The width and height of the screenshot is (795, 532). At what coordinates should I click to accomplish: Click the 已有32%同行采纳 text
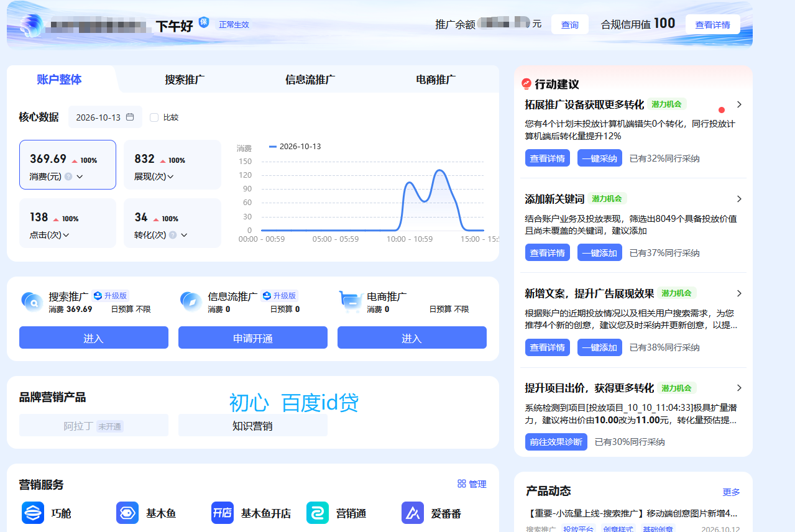[664, 158]
